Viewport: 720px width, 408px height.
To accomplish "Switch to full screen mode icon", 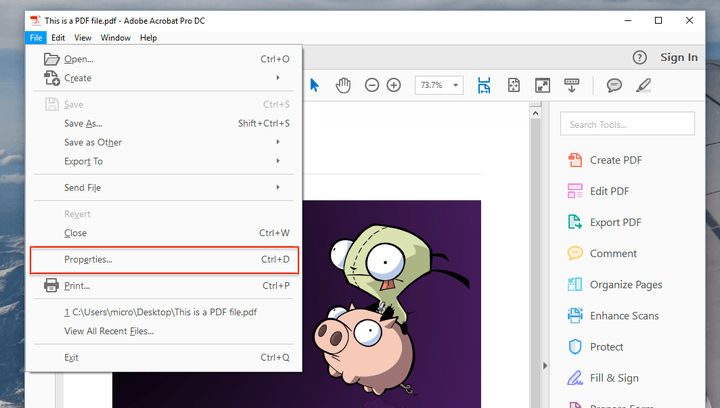I will tap(542, 85).
